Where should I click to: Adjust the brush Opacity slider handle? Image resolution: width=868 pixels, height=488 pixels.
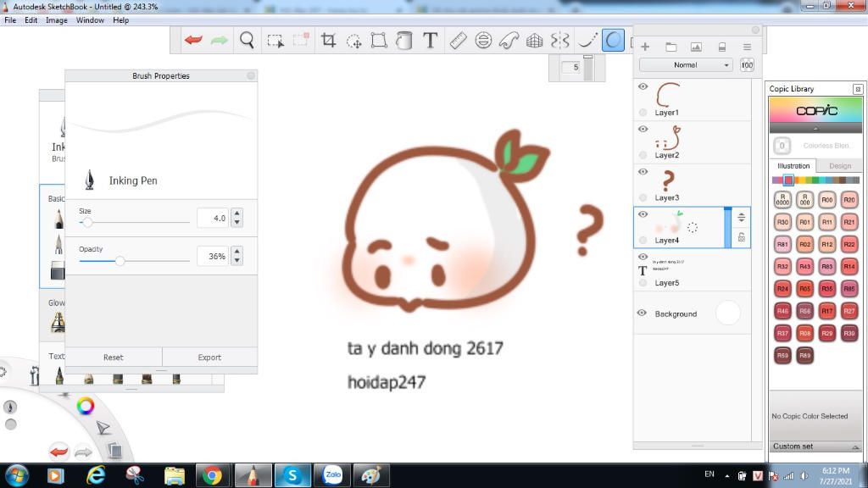(120, 261)
